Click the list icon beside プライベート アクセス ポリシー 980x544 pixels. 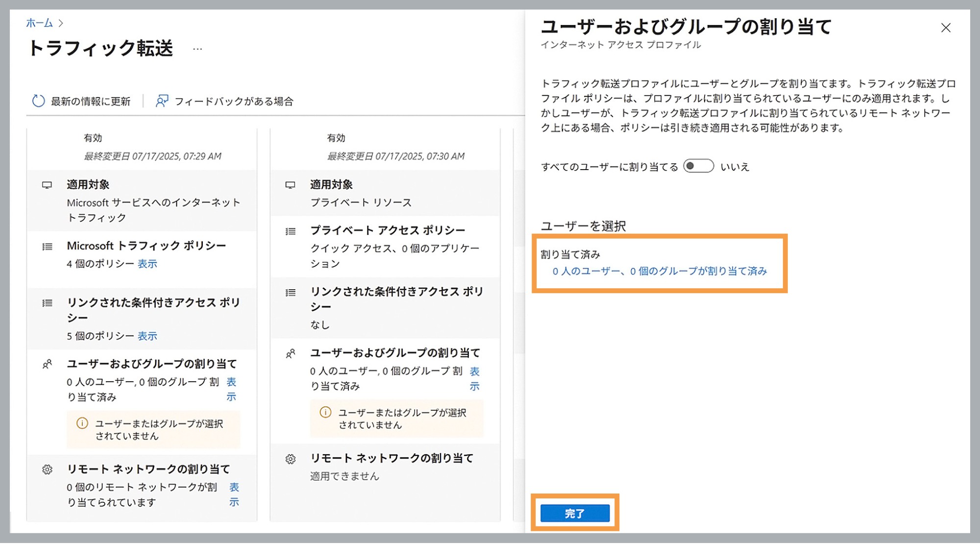coord(292,231)
